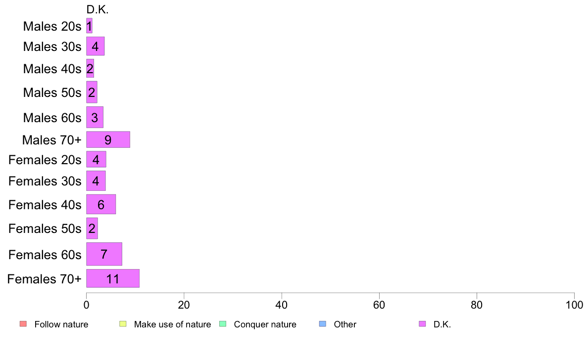This screenshot has width=588, height=364.
Task: Click the Make use of nature legend text
Action: tap(173, 324)
